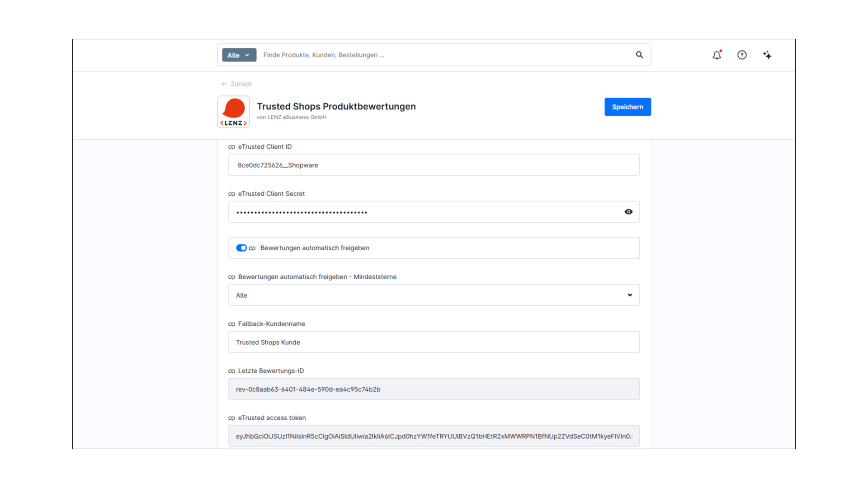868x488 pixels.
Task: Show the eTrusted Client Secret value
Action: pyautogui.click(x=628, y=212)
